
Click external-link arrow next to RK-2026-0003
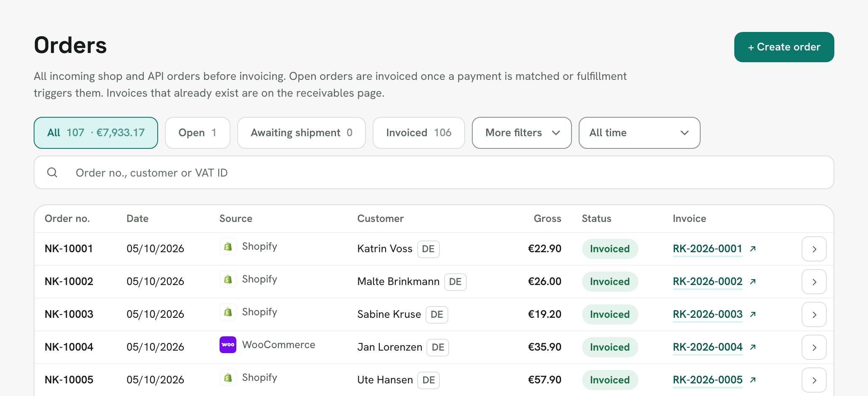(753, 314)
